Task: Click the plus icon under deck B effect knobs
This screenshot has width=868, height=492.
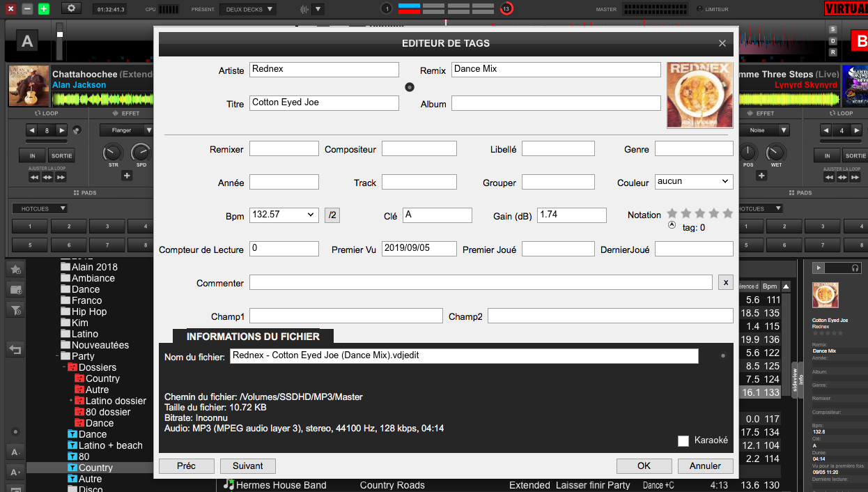Action: click(761, 176)
